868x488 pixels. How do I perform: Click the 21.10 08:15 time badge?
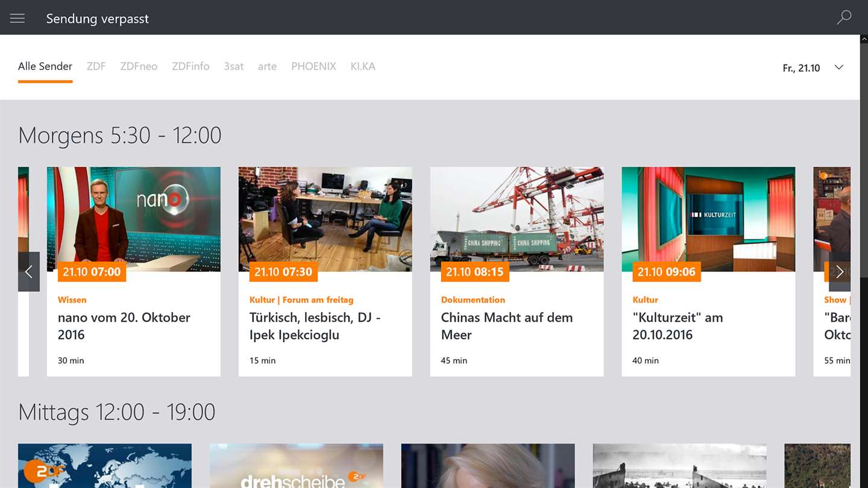475,272
